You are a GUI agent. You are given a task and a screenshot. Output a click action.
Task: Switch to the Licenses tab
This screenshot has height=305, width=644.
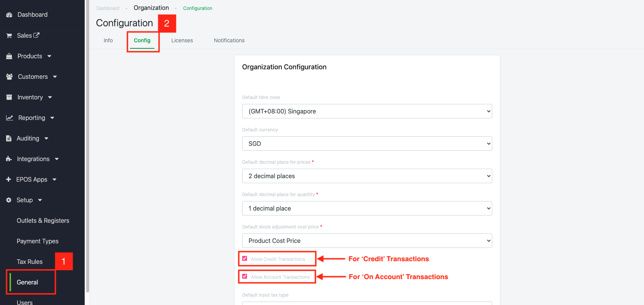click(x=182, y=40)
